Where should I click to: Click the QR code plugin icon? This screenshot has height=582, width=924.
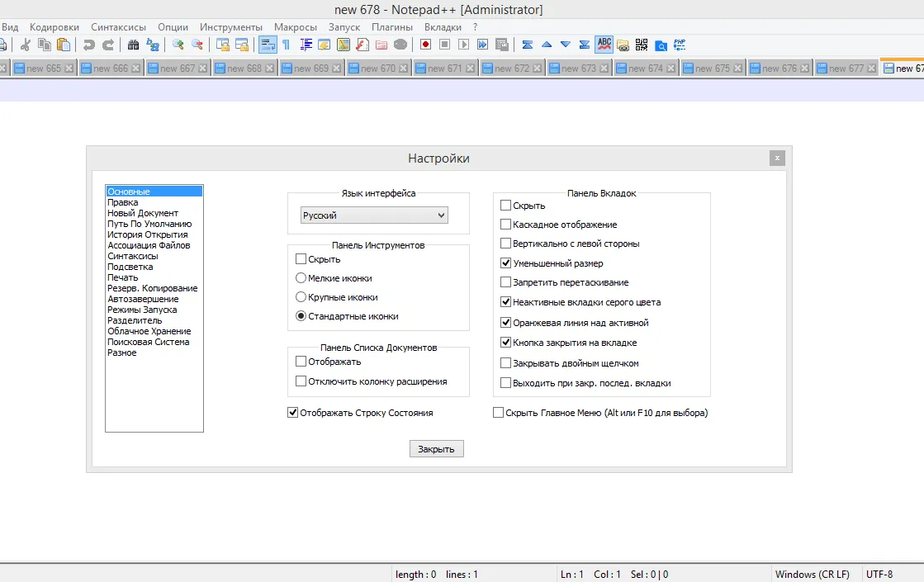[642, 45]
